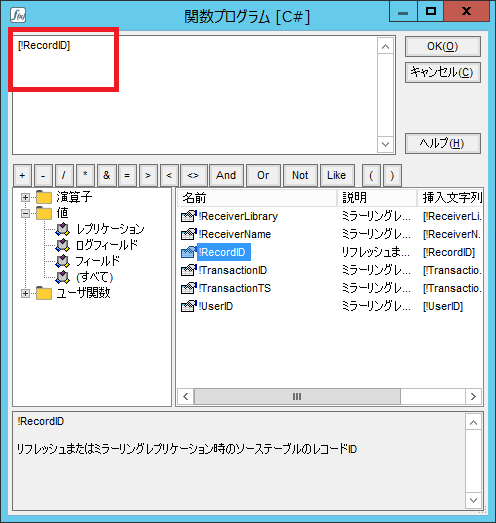Click the フィールド tree node icon

(x=62, y=261)
